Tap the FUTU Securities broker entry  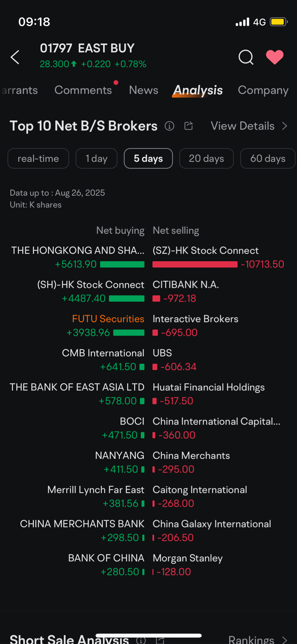(108, 319)
